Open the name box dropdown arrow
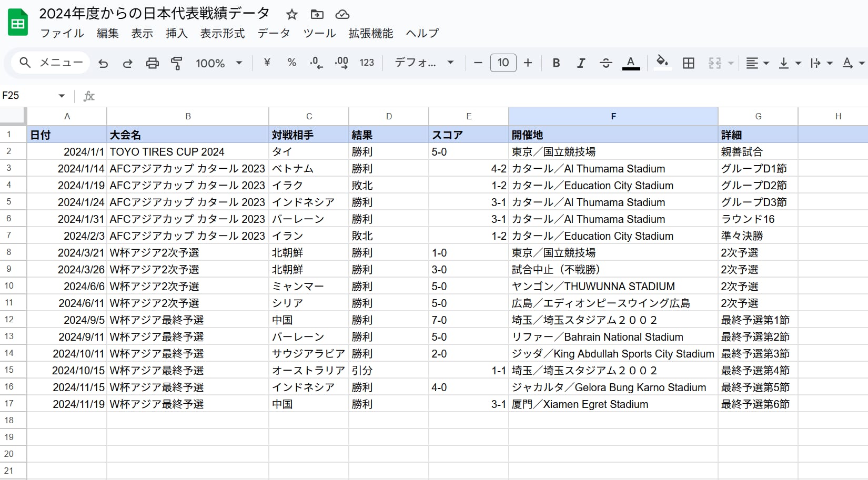Image resolution: width=868 pixels, height=480 pixels. pyautogui.click(x=62, y=96)
